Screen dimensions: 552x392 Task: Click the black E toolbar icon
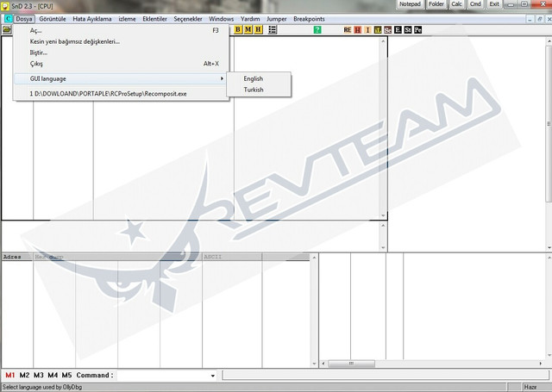pos(398,30)
